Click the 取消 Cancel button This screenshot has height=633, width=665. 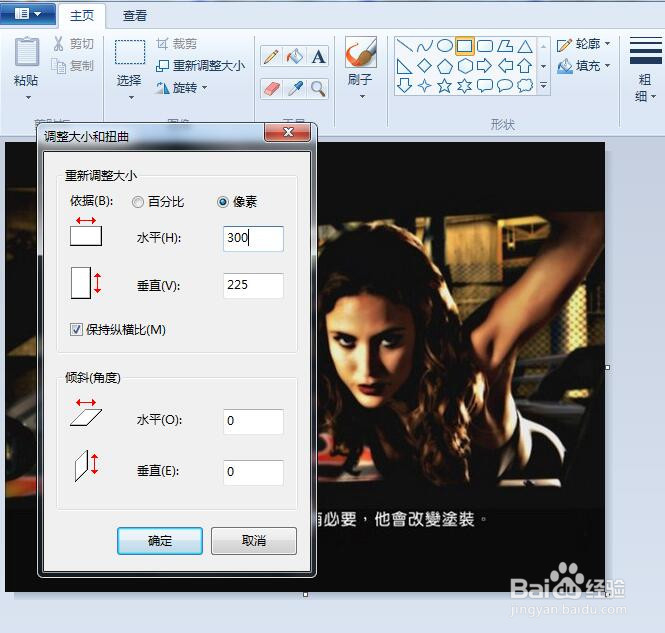tap(254, 541)
